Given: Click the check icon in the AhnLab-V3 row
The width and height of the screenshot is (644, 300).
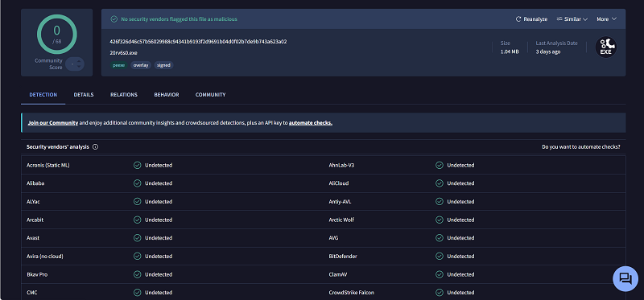Looking at the screenshot, I should coord(440,165).
